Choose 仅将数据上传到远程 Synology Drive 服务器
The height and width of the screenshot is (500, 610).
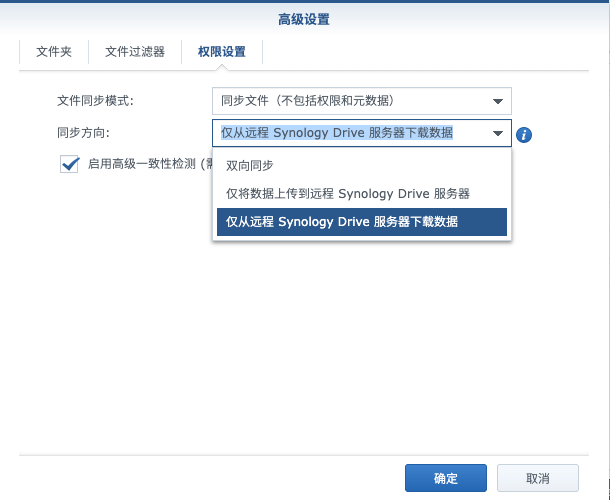pos(348,193)
